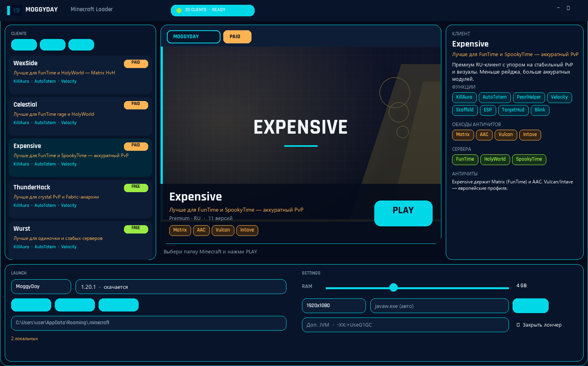The height and width of the screenshot is (366, 588).
Task: Click the "20 CLIENTS · READY" status pill text
Action: coord(205,10)
